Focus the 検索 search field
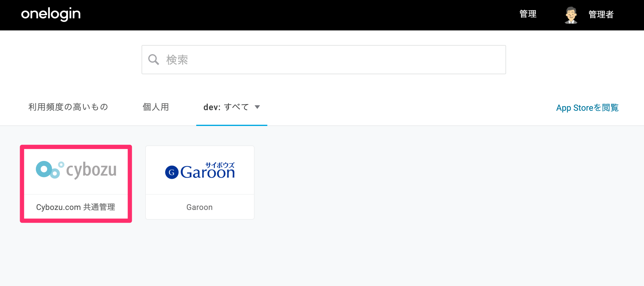 tap(324, 60)
